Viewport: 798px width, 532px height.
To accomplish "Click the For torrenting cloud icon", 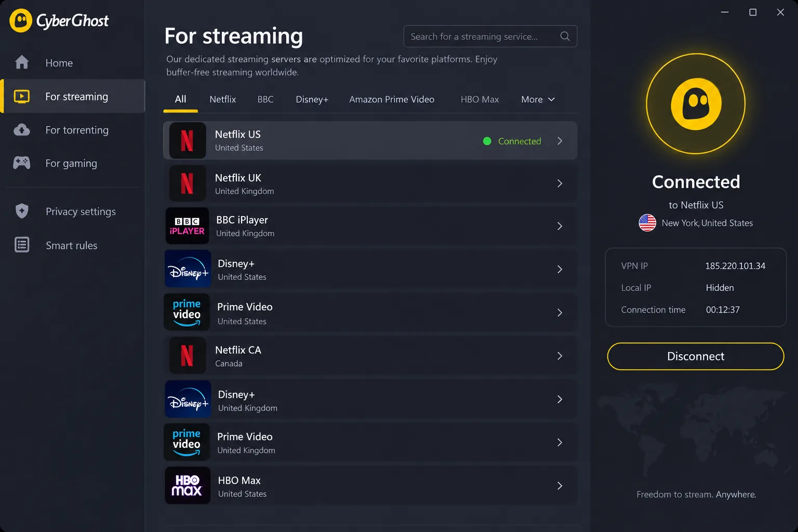I will coord(22,130).
